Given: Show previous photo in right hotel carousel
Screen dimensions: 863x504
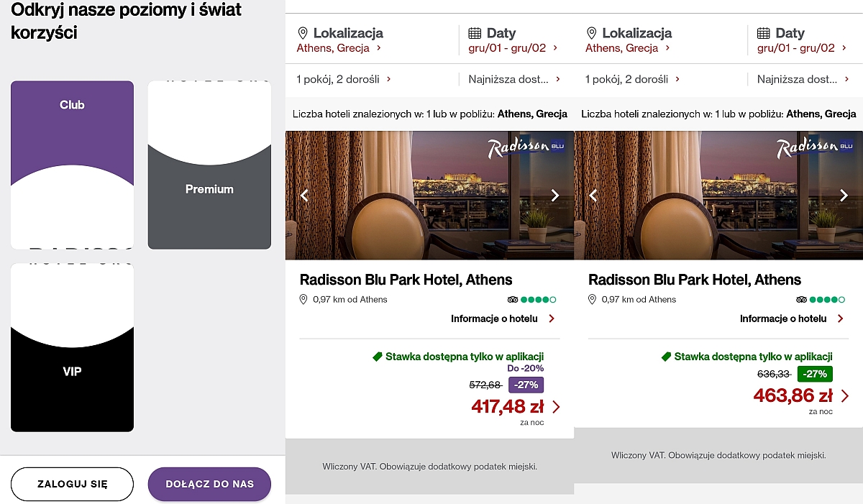Looking at the screenshot, I should pyautogui.click(x=593, y=195).
